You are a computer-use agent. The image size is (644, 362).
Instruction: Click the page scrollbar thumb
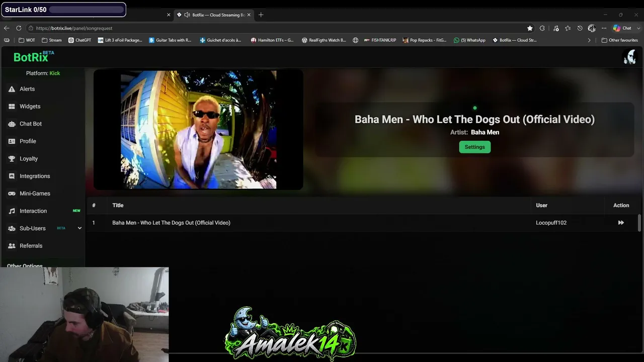tap(639, 223)
